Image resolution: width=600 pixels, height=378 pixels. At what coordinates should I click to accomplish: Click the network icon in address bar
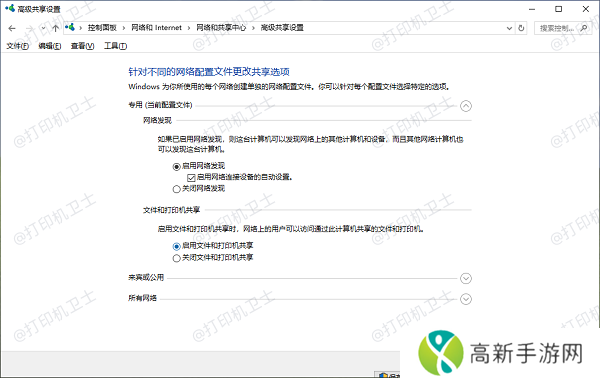[x=70, y=27]
